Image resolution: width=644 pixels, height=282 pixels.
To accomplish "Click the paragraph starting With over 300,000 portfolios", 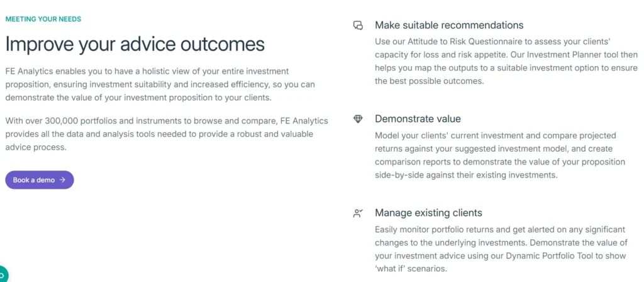I will [x=158, y=133].
